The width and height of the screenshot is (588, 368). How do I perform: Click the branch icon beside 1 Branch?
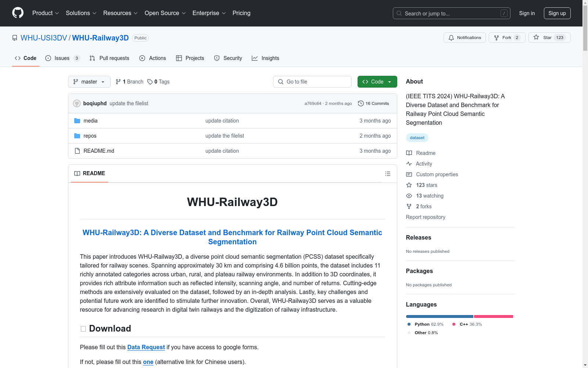[x=118, y=82]
